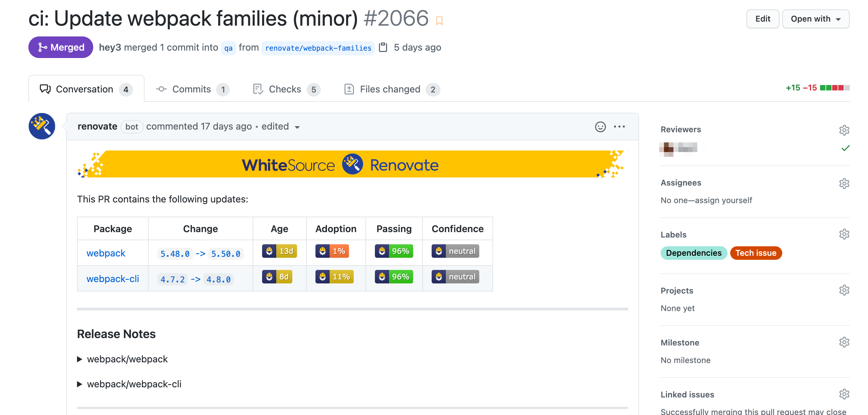Click the bookmark icon next to #2066
The image size is (868, 415).
(x=439, y=21)
